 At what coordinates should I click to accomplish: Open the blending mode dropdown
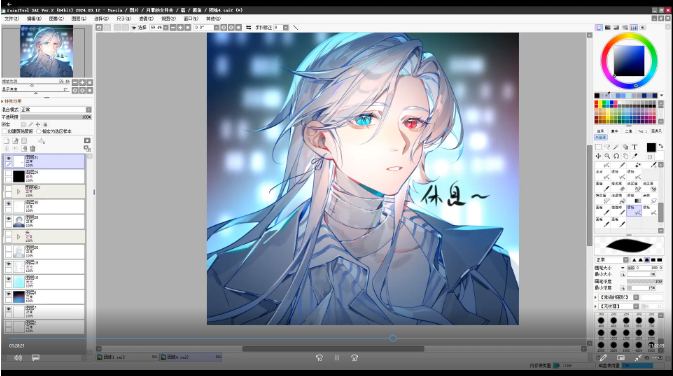click(56, 109)
